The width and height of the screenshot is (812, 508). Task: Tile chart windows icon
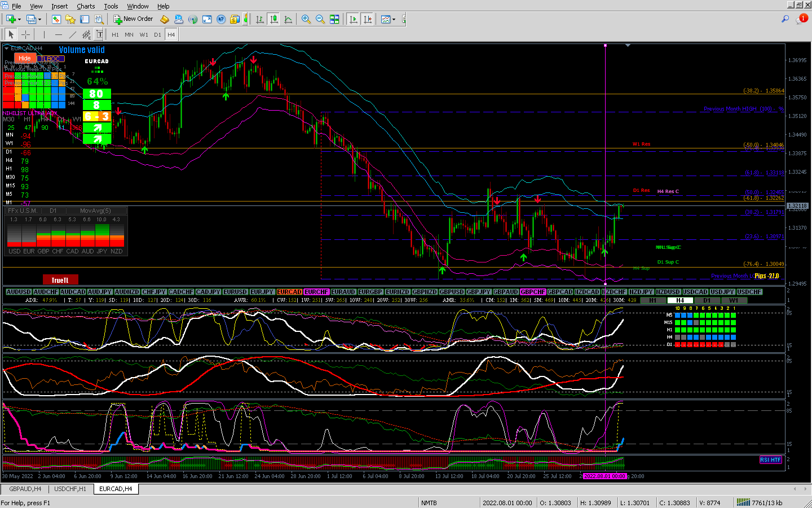(334, 19)
